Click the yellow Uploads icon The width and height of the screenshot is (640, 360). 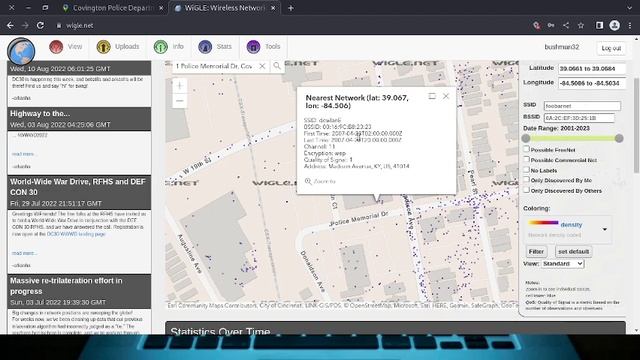coord(104,47)
